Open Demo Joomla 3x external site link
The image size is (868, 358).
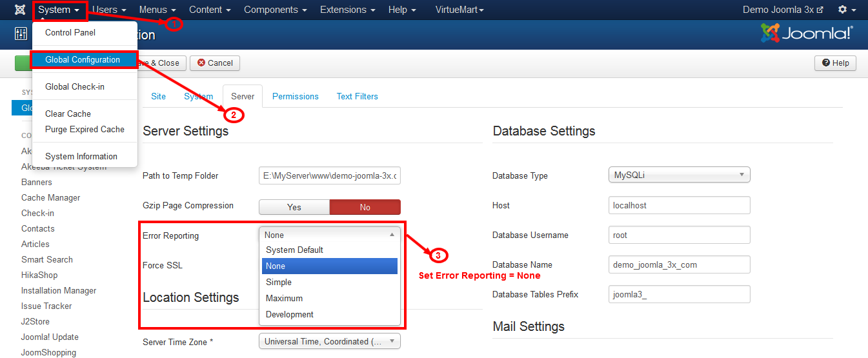783,10
